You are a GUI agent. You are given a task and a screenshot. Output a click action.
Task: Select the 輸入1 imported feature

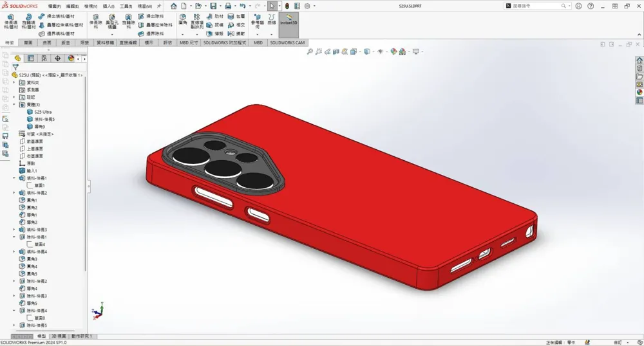[28, 170]
